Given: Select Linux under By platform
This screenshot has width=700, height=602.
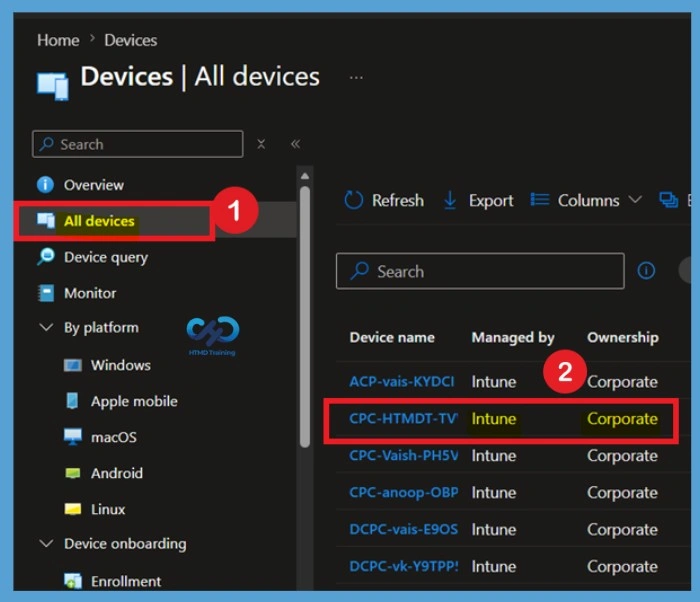Looking at the screenshot, I should click(108, 510).
